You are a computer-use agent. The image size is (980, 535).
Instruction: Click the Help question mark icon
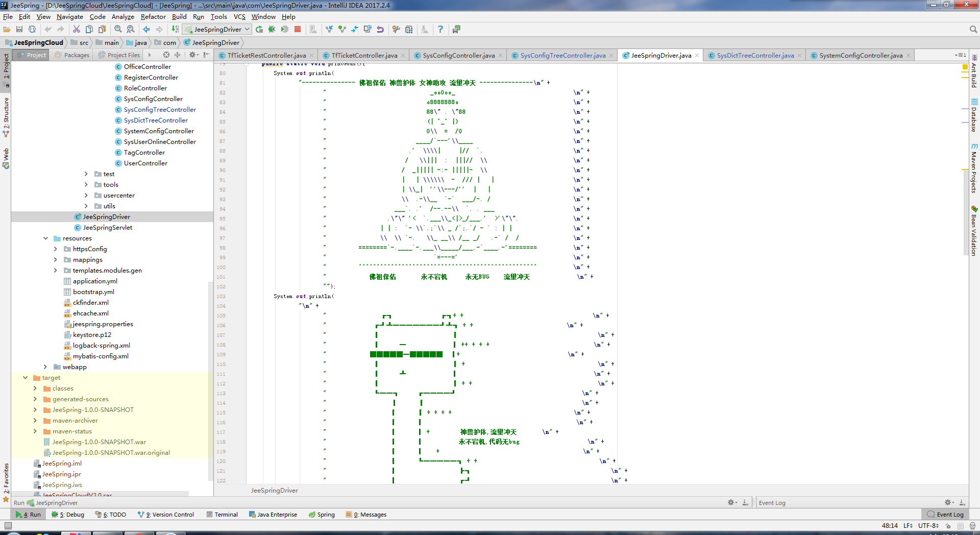pyautogui.click(x=440, y=30)
